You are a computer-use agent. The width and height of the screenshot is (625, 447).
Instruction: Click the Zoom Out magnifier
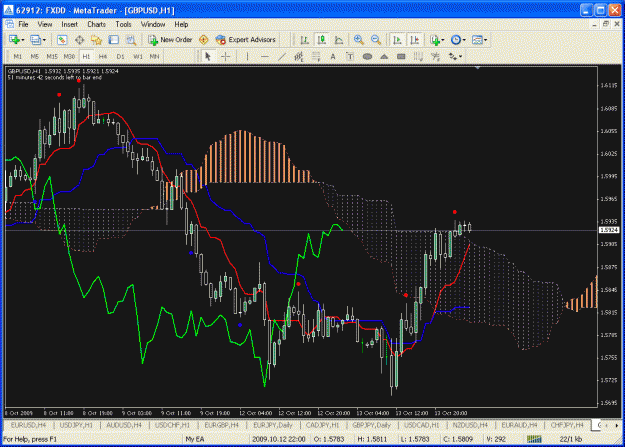(x=375, y=39)
